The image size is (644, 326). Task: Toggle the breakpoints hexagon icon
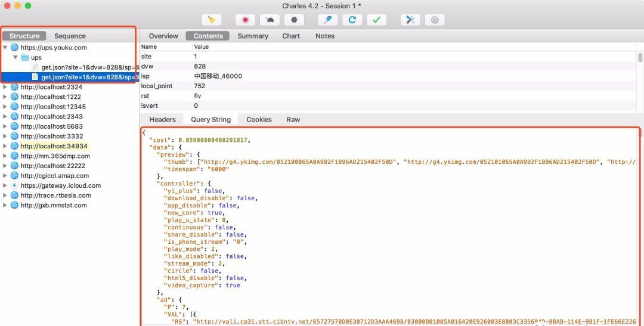coord(295,20)
